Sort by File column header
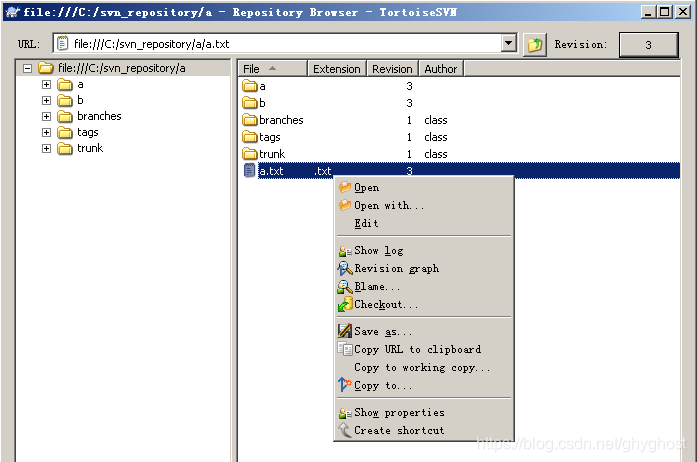 [x=272, y=69]
